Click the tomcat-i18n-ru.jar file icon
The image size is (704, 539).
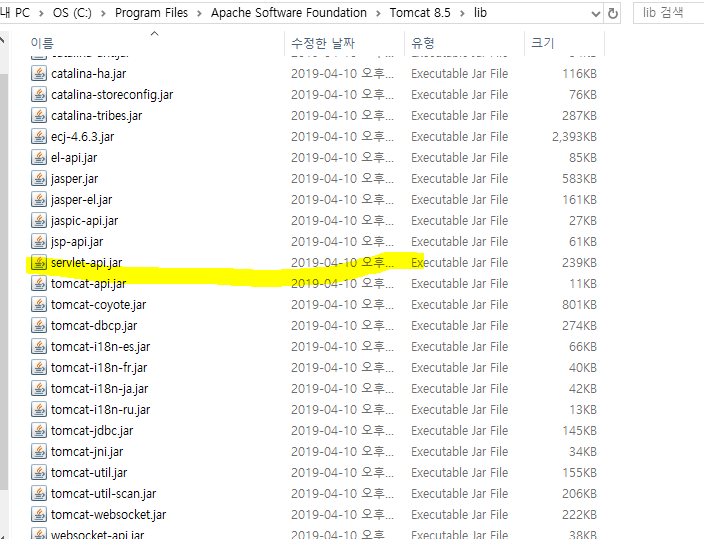pyautogui.click(x=39, y=409)
